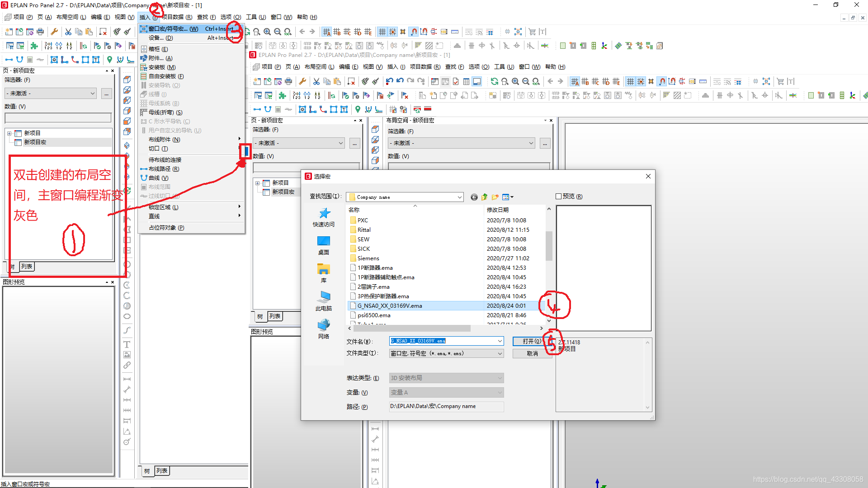The height and width of the screenshot is (488, 868).
Task: Click the zoom in magnifier icon
Action: click(267, 32)
